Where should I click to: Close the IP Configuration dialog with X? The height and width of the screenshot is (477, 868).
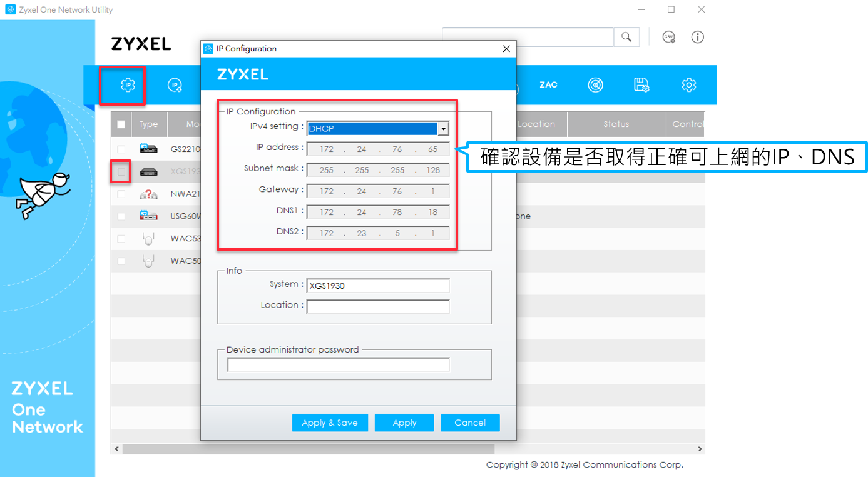pyautogui.click(x=506, y=48)
